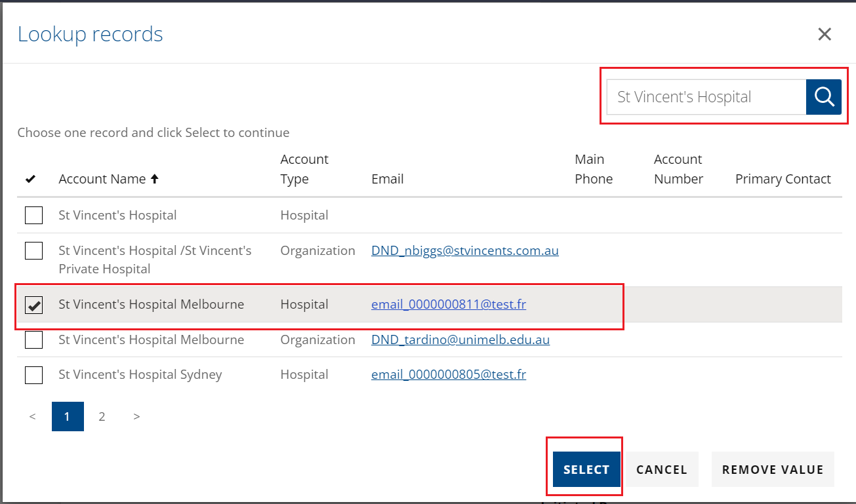Open DND_tardino@unimelb.edu.au email link
Image resolution: width=856 pixels, height=504 pixels.
(x=460, y=339)
